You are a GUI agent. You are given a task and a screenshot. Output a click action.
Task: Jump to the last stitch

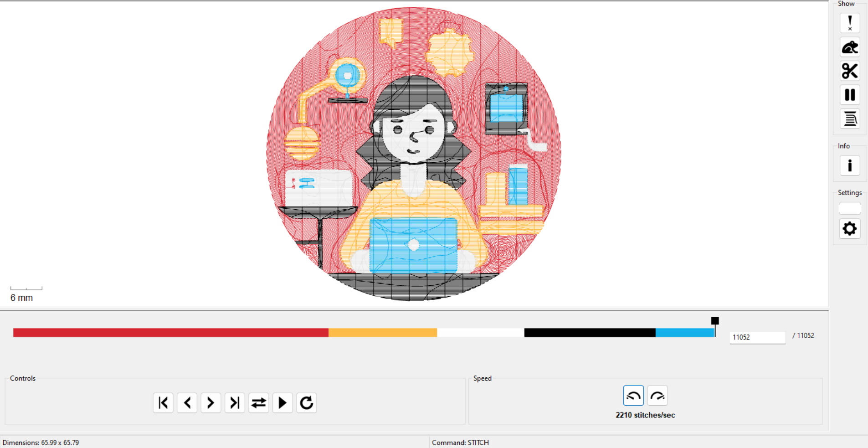235,403
